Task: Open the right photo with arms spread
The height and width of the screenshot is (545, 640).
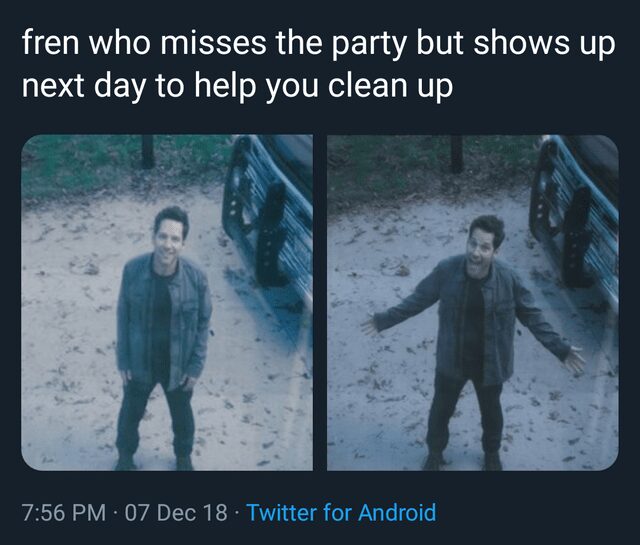Action: (x=473, y=303)
